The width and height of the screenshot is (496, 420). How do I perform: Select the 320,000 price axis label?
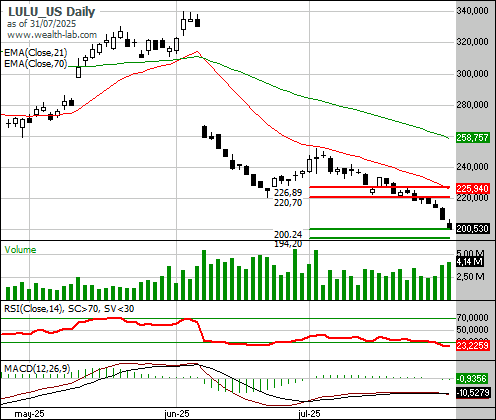pyautogui.click(x=472, y=42)
